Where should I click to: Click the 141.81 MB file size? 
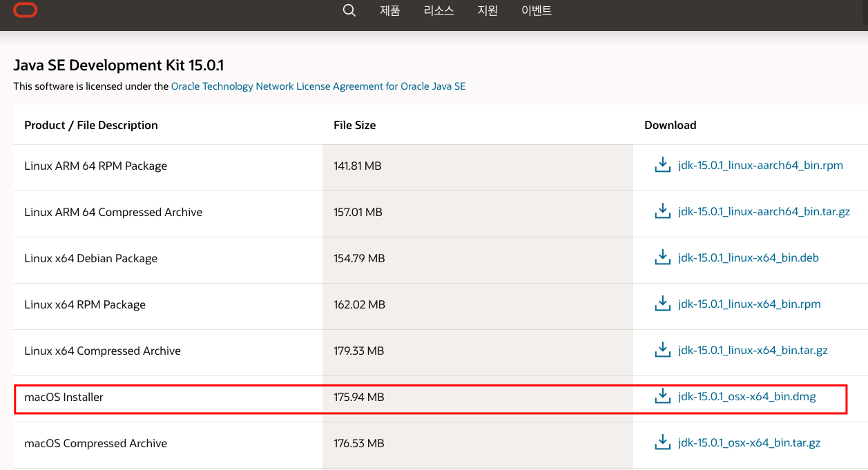(358, 166)
